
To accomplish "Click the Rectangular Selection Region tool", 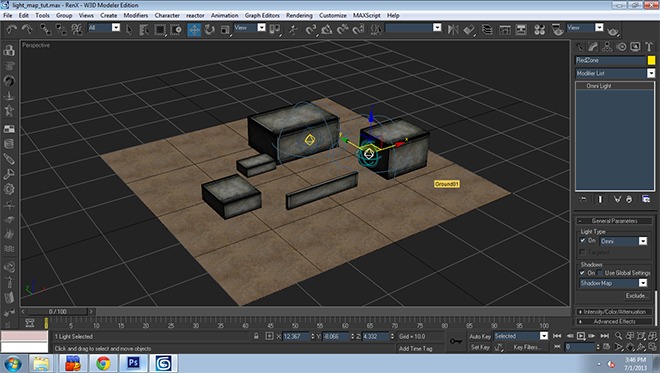I will click(x=160, y=29).
